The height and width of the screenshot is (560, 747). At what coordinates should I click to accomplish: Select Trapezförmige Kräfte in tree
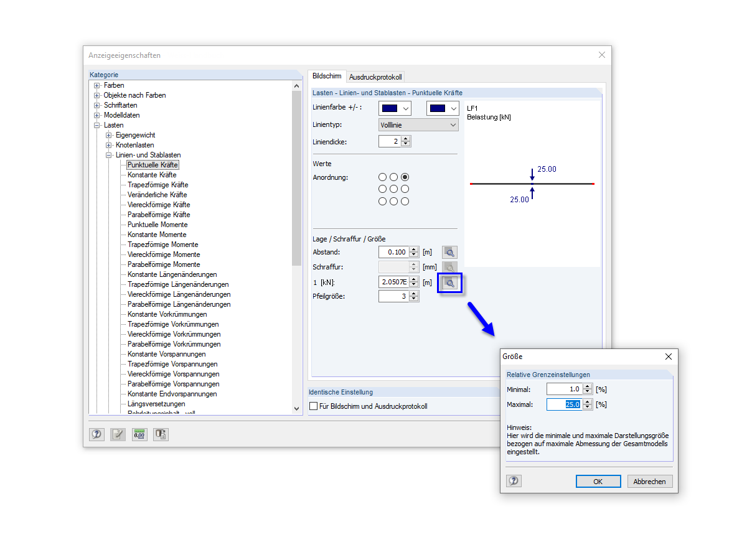(x=157, y=185)
